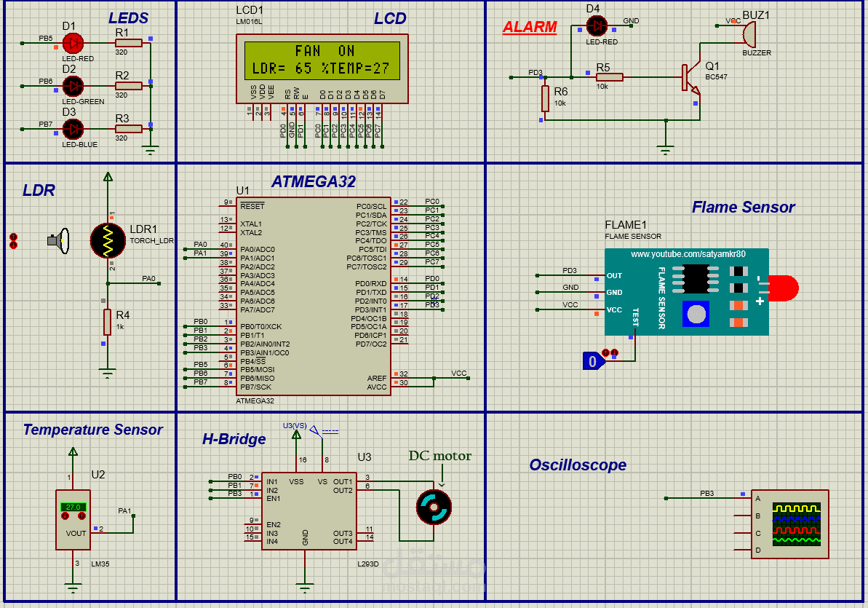This screenshot has height=608, width=868.
Task: Select the FLAME1 flame sensor module
Action: (686, 291)
